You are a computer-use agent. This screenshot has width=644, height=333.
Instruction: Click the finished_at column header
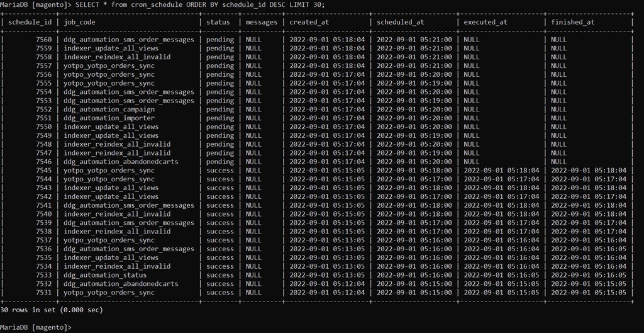pyautogui.click(x=572, y=22)
